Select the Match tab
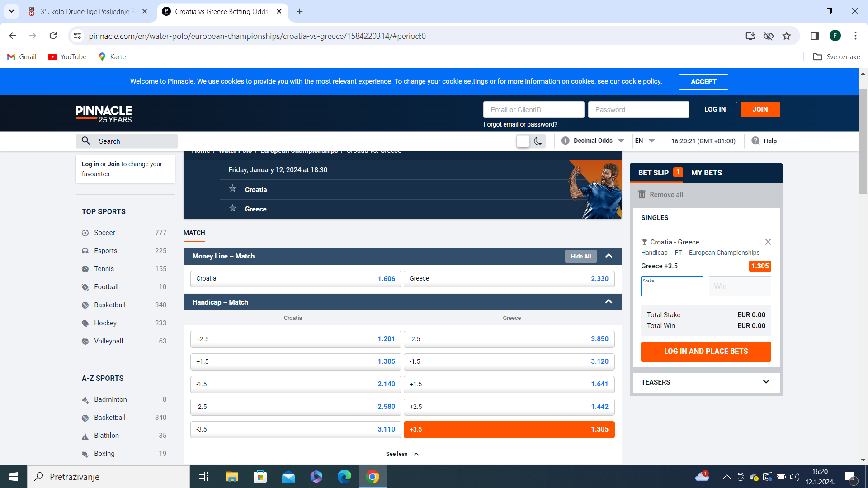 (x=194, y=233)
